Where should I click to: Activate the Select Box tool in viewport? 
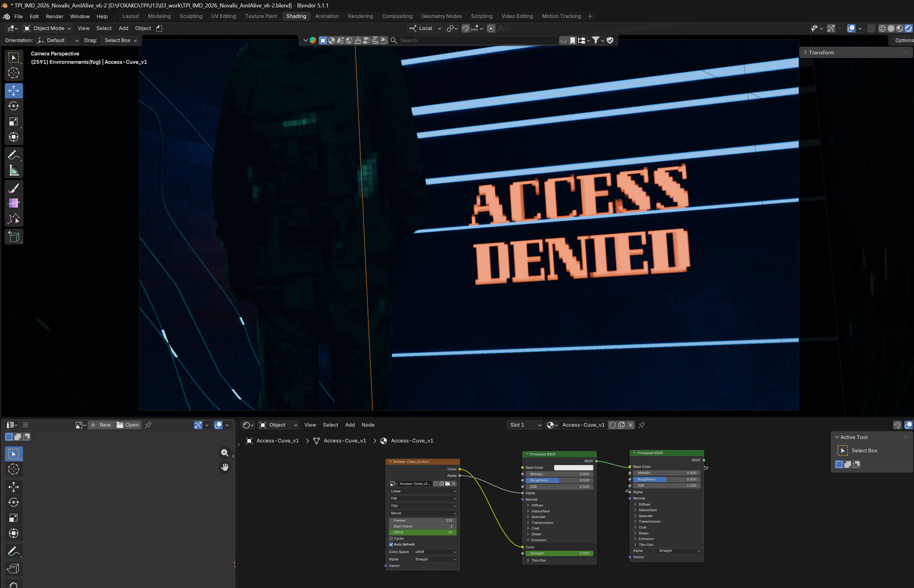pos(14,57)
